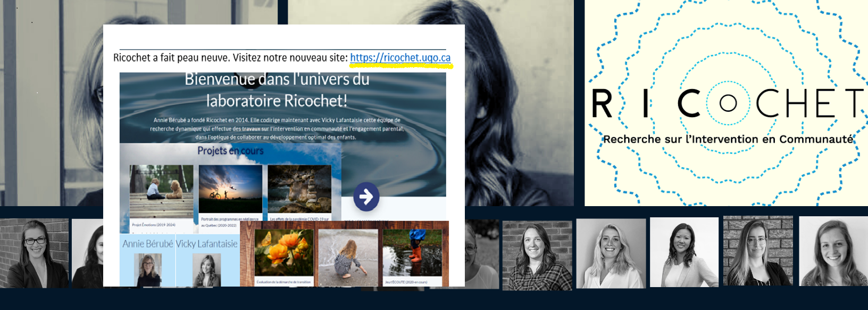
Task: Click 'Portrait des programmes en négligence' caption
Action: (x=230, y=219)
